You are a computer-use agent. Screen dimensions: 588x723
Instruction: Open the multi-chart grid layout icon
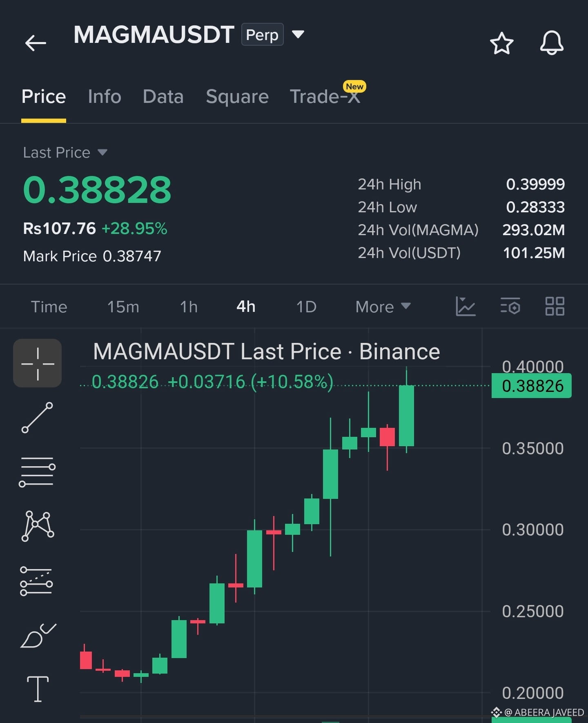(x=555, y=306)
